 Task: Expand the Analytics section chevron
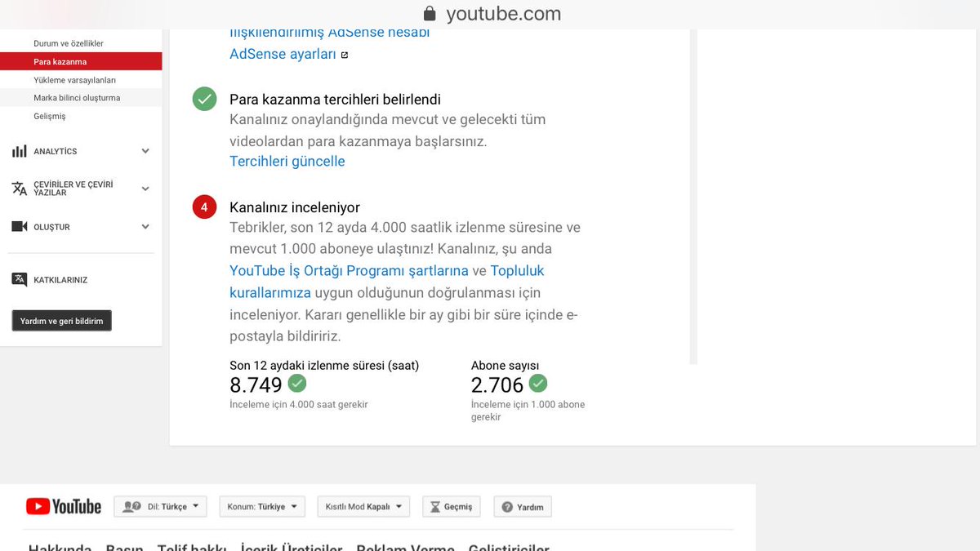pyautogui.click(x=145, y=151)
